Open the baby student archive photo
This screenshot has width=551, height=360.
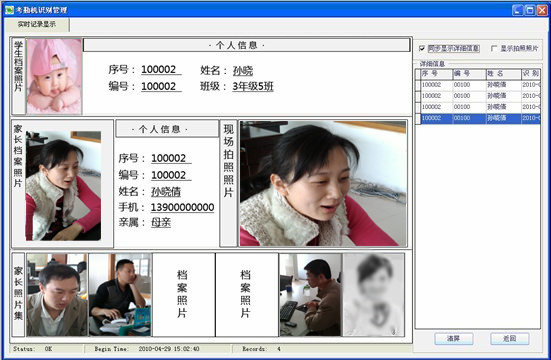click(x=54, y=76)
